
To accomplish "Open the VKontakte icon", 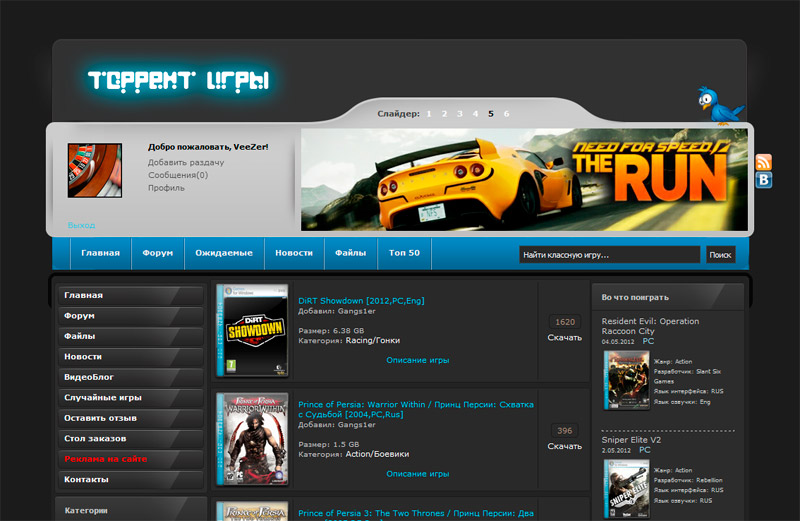I will [x=763, y=180].
